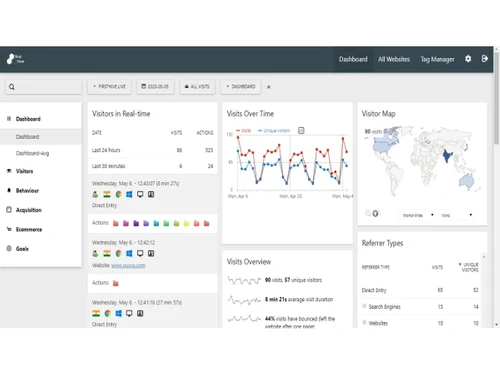Image resolution: width=500 pixels, height=375 pixels.
Task: Click Chrome browser icon of 12:43:07 visit
Action: pyautogui.click(x=118, y=194)
